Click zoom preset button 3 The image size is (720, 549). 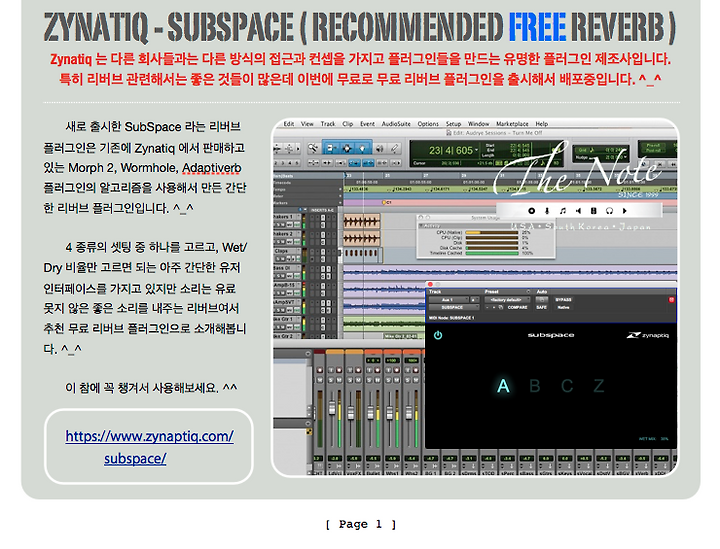pyautogui.click(x=283, y=163)
